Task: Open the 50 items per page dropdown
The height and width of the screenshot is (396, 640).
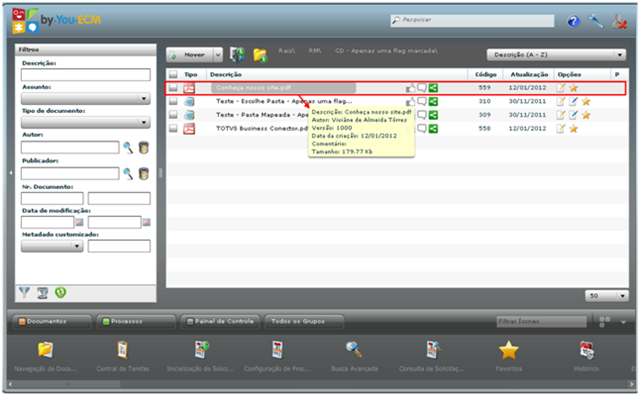Action: 607,296
